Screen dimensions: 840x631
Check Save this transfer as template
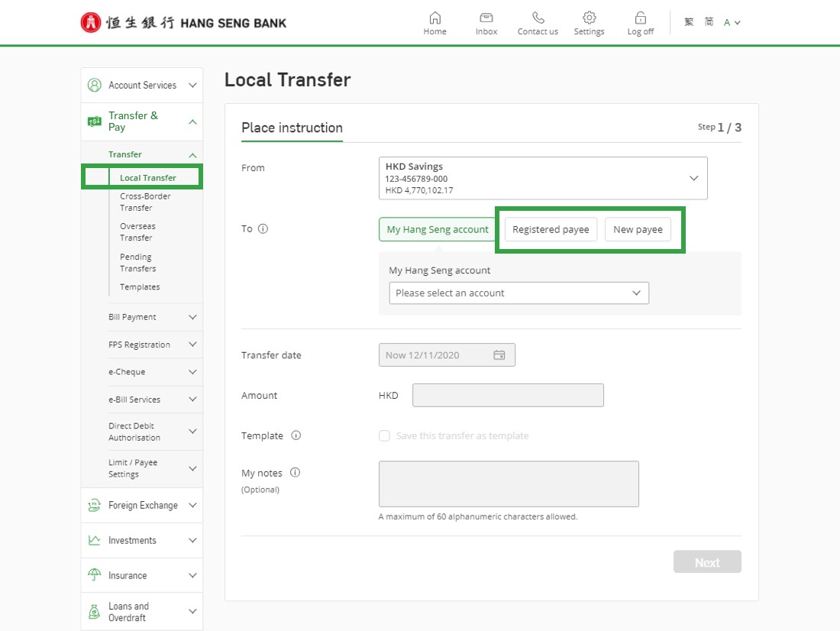[384, 435]
